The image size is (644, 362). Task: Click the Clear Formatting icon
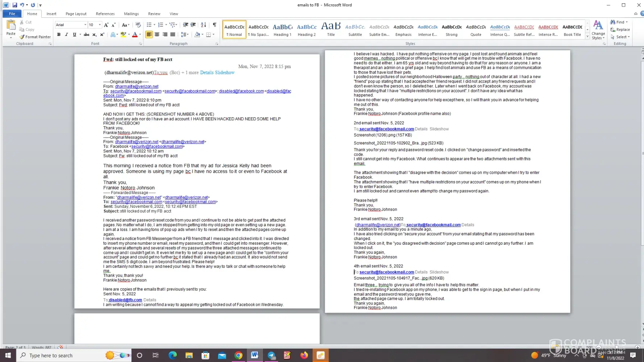[138, 25]
